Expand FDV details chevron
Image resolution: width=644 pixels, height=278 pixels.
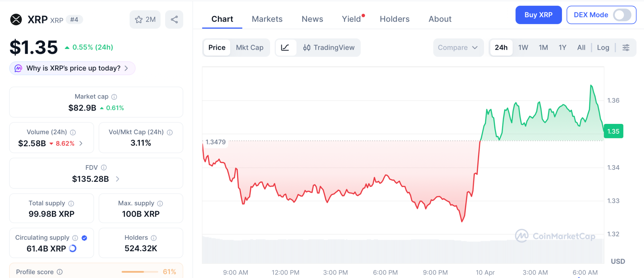coord(118,179)
